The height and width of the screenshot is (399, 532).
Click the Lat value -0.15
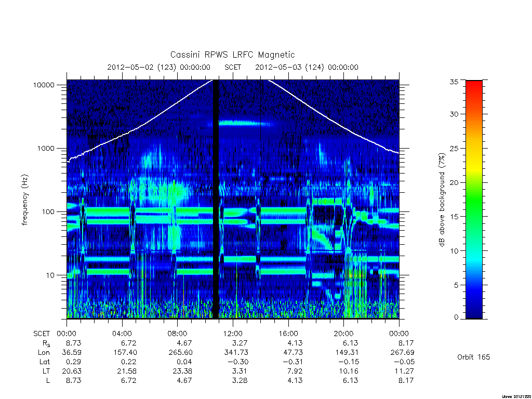click(x=349, y=362)
